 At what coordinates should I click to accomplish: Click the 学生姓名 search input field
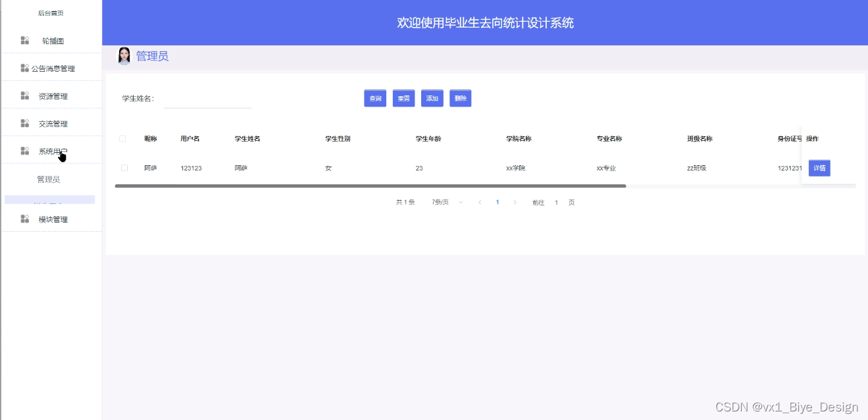[207, 99]
